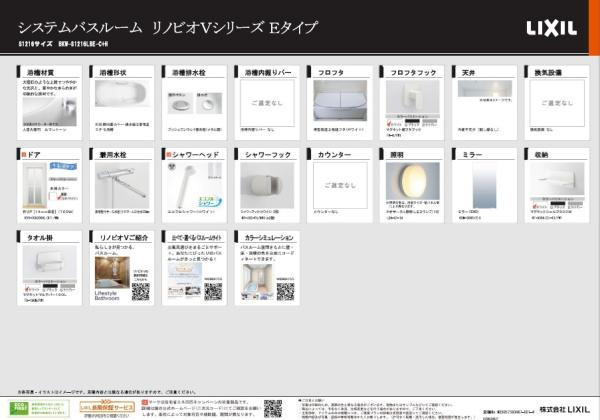Screen dimensions: 600x420
Task: Click the 浴槽排水栓 card heading
Action: click(189, 72)
